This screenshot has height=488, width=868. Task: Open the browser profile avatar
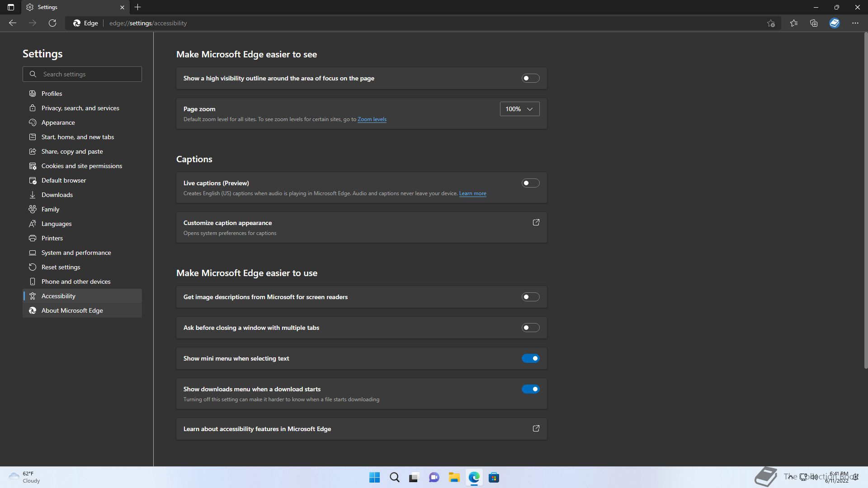click(835, 23)
